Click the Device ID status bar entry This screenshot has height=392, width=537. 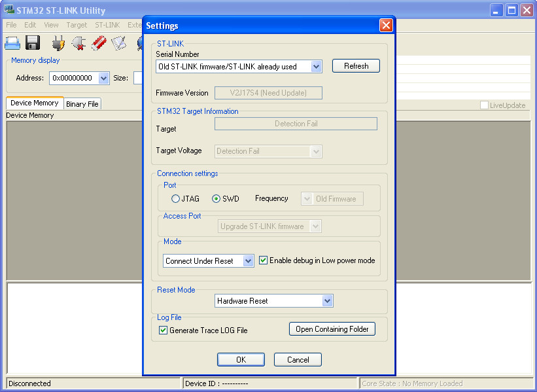(x=270, y=383)
